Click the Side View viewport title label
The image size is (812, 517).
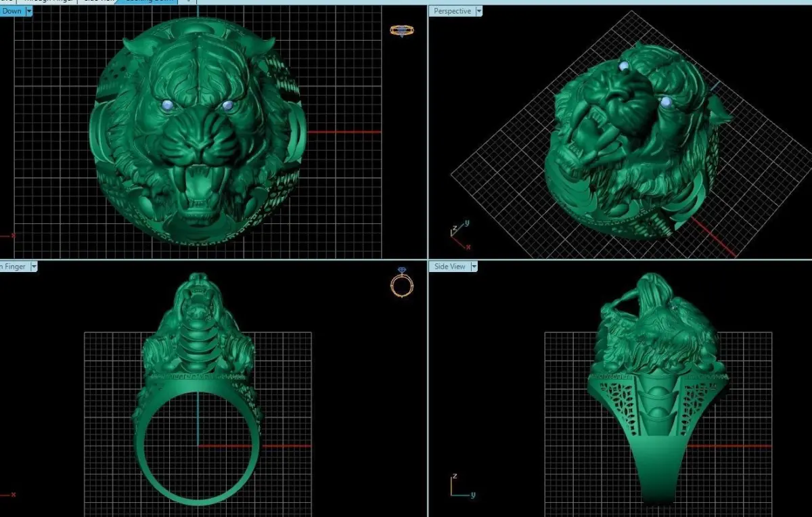point(449,267)
